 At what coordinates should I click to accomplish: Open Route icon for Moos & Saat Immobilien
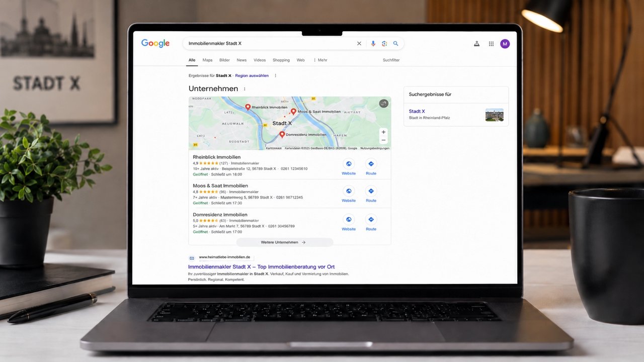pos(371,191)
